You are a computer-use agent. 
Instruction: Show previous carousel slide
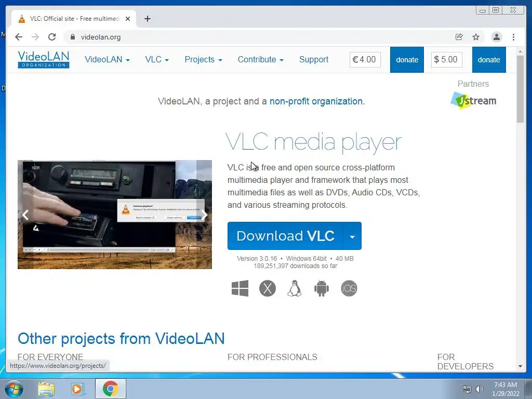(x=25, y=215)
